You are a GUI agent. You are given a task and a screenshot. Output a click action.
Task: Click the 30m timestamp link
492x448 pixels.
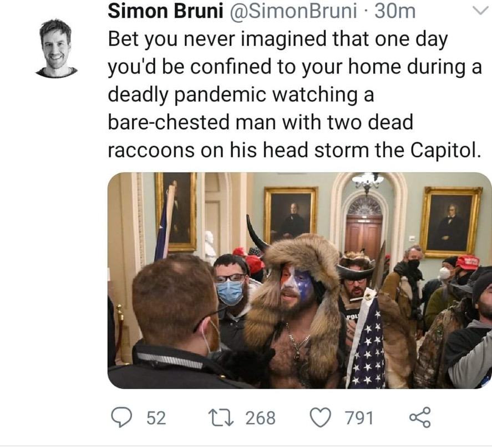395,11
